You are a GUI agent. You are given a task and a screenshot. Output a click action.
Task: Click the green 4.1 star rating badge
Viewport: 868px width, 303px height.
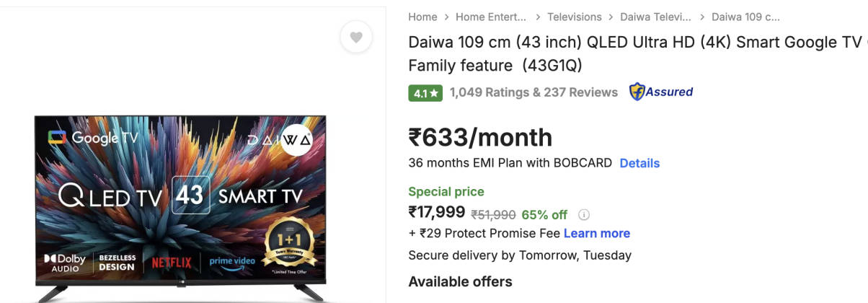point(425,93)
